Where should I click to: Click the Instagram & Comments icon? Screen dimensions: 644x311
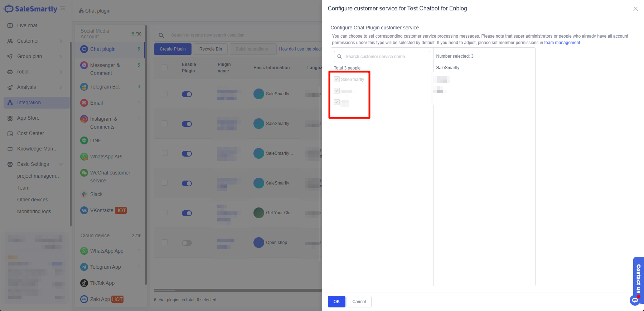point(84,119)
